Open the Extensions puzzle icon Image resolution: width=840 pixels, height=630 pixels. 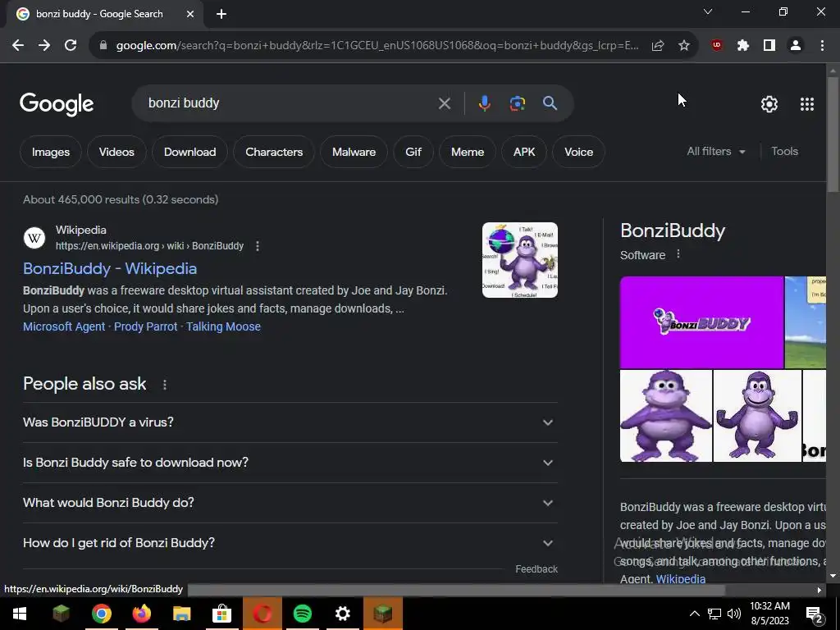(x=743, y=46)
